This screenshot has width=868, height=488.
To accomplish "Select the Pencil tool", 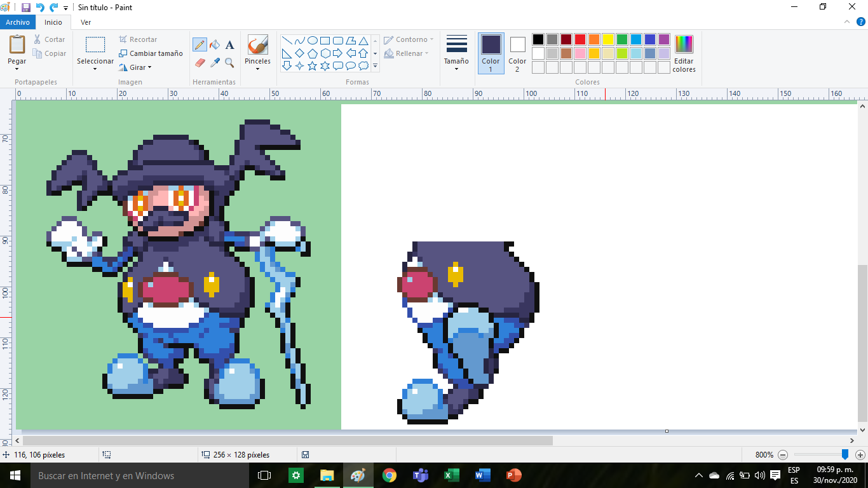I will click(x=200, y=45).
